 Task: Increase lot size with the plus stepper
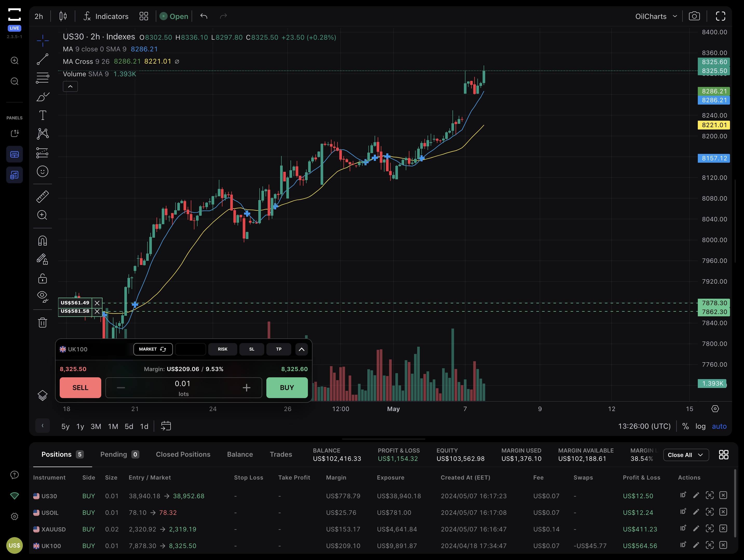(x=247, y=388)
